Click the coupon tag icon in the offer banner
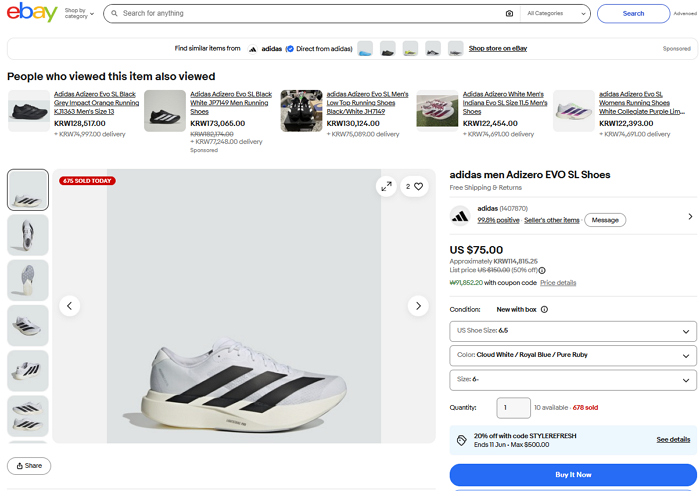700x491 pixels. (462, 440)
